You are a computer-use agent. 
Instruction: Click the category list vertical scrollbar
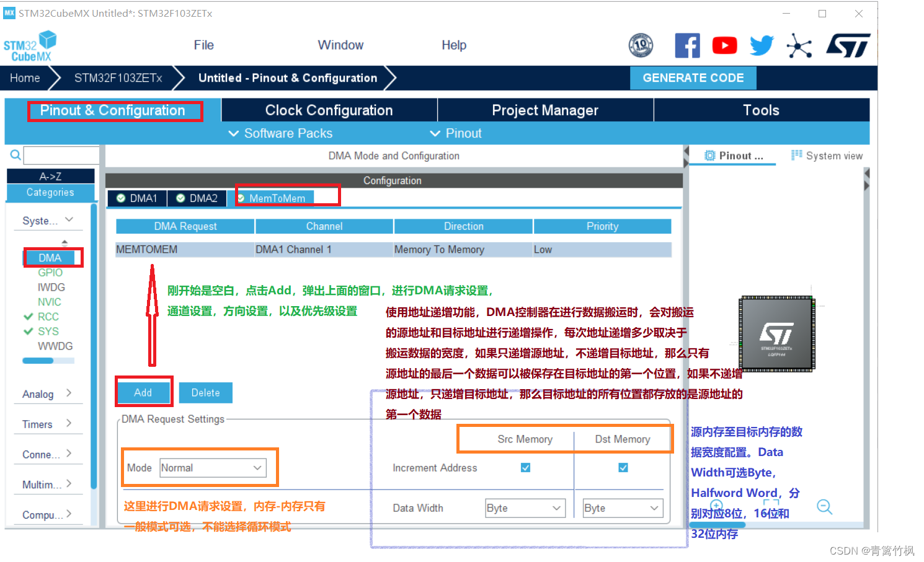[x=94, y=347]
